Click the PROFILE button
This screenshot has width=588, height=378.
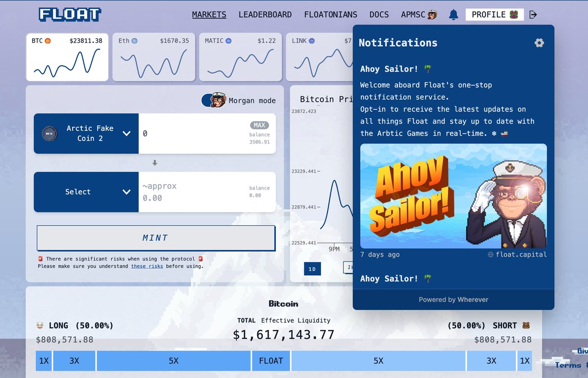[x=495, y=15]
